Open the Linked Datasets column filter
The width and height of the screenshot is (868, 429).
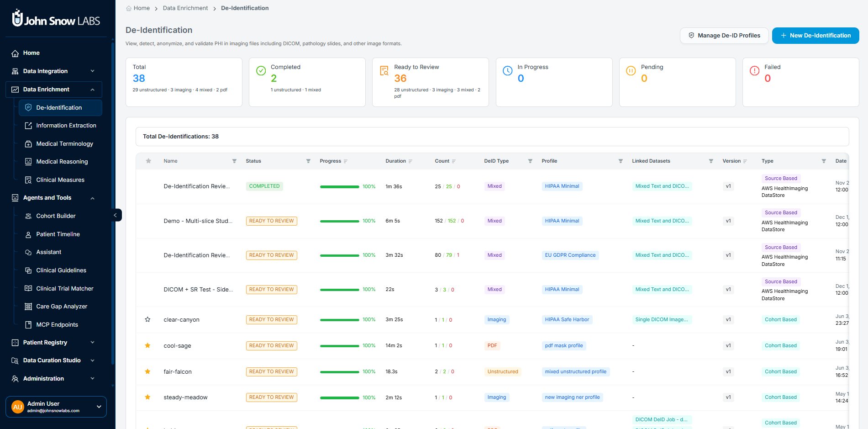(x=711, y=161)
